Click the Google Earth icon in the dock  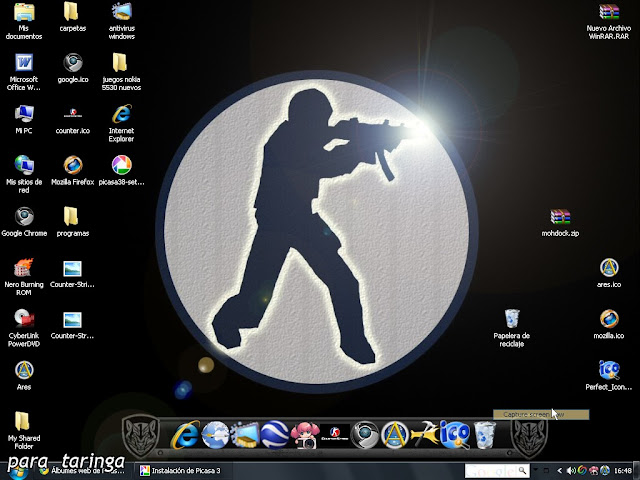(275, 435)
